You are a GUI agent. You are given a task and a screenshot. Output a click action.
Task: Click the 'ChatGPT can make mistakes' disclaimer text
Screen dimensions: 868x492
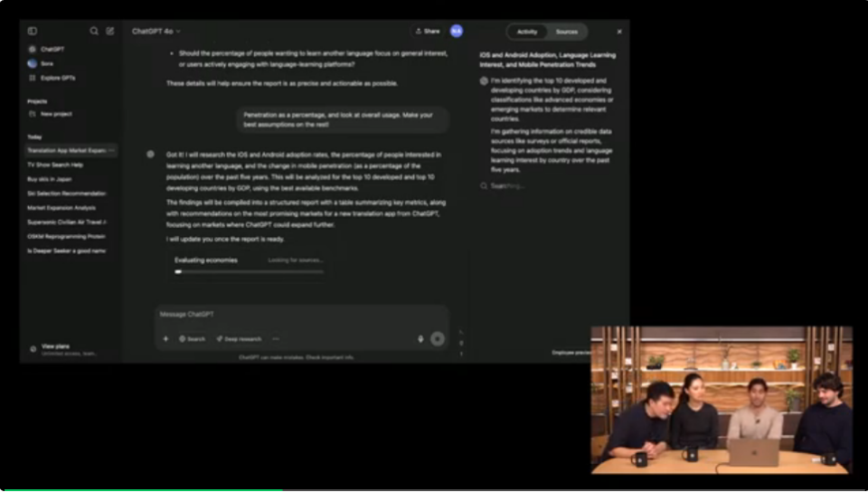coord(297,357)
